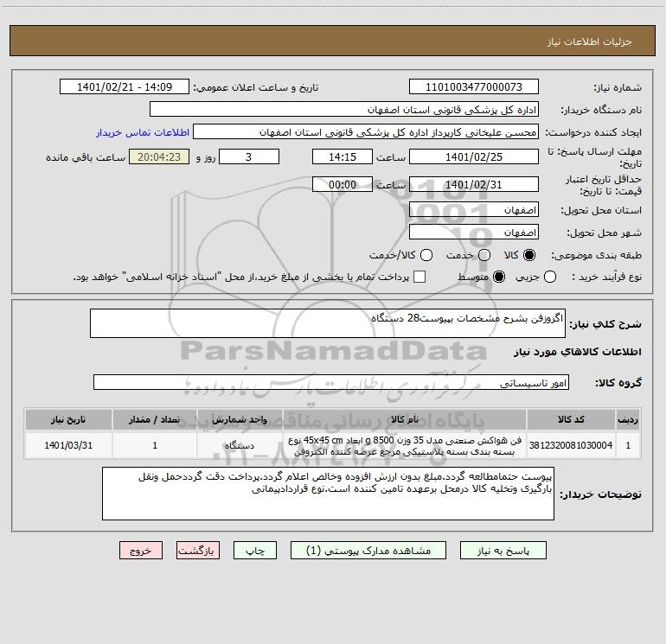This screenshot has width=666, height=644.
Task: Click the ردیف column header
Action: (628, 419)
